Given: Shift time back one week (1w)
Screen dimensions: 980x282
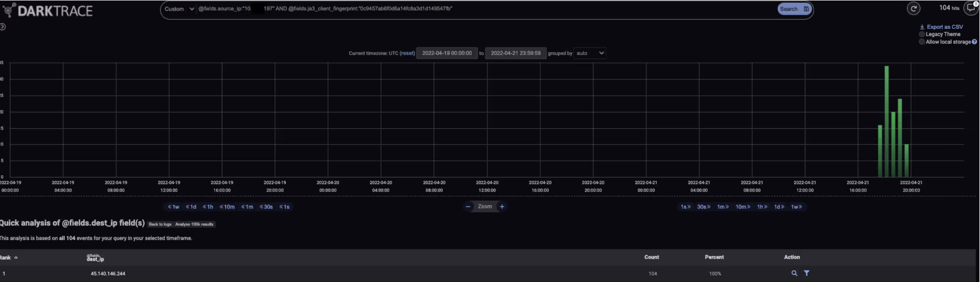Looking at the screenshot, I should [x=174, y=207].
